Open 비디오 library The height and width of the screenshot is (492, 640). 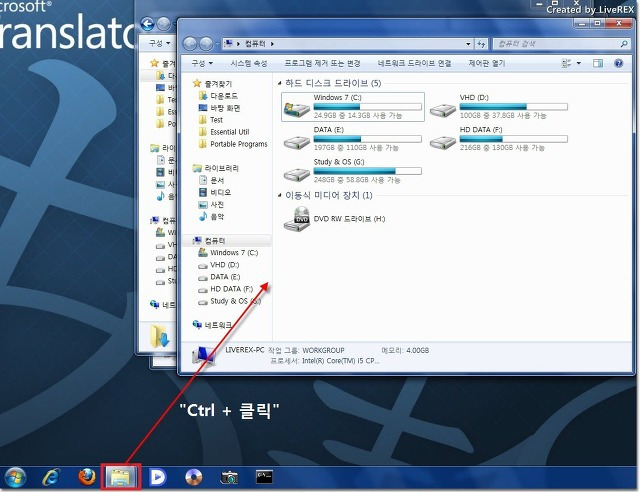coord(220,192)
